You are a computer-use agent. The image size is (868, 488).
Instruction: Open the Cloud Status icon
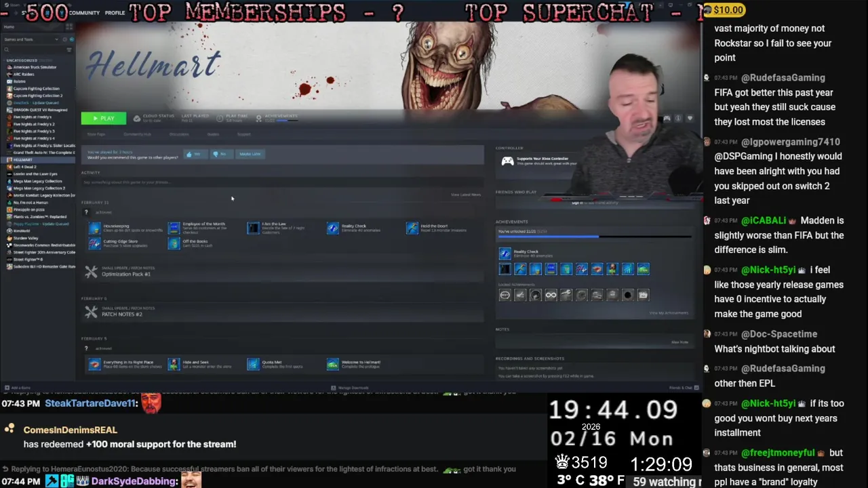click(137, 118)
